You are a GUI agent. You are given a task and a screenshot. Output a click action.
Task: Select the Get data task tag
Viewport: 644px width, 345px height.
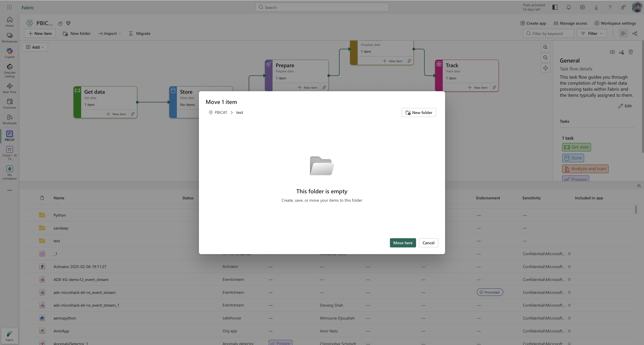(x=576, y=147)
